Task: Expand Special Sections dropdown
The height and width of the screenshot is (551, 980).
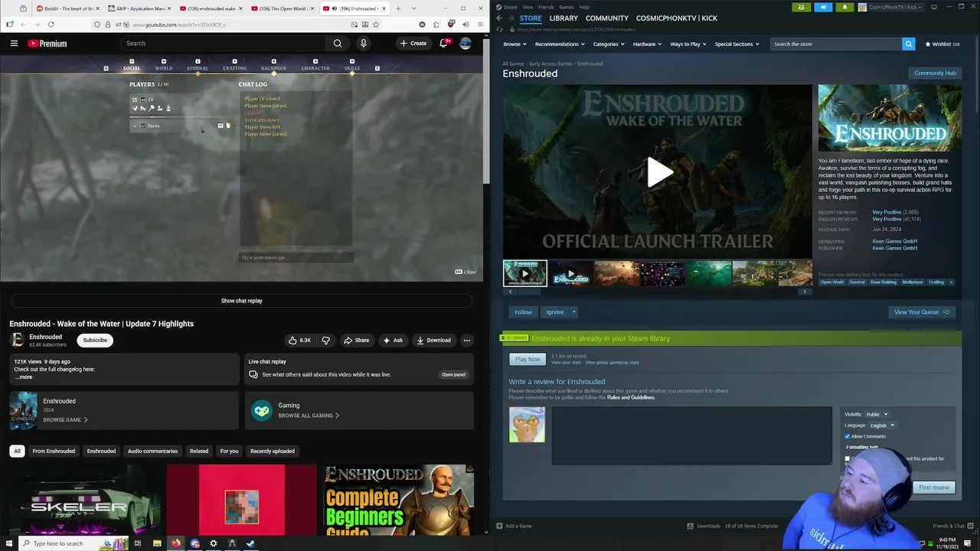Action: [x=737, y=44]
